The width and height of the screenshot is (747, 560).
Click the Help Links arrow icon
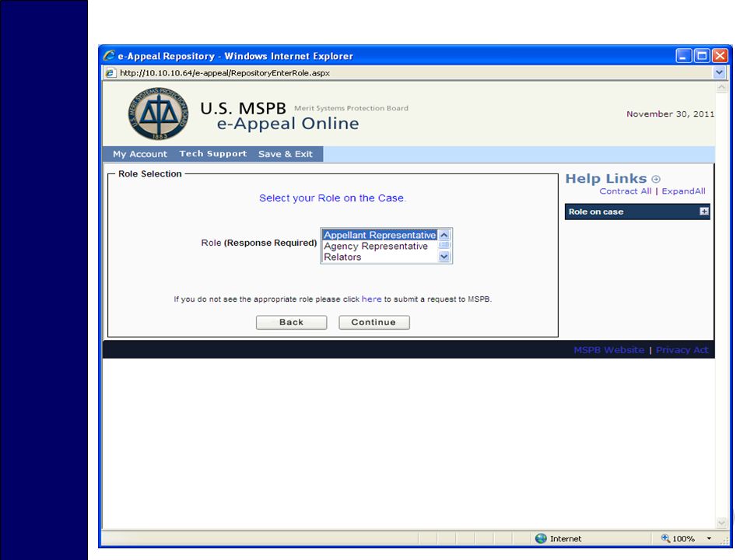pyautogui.click(x=656, y=179)
